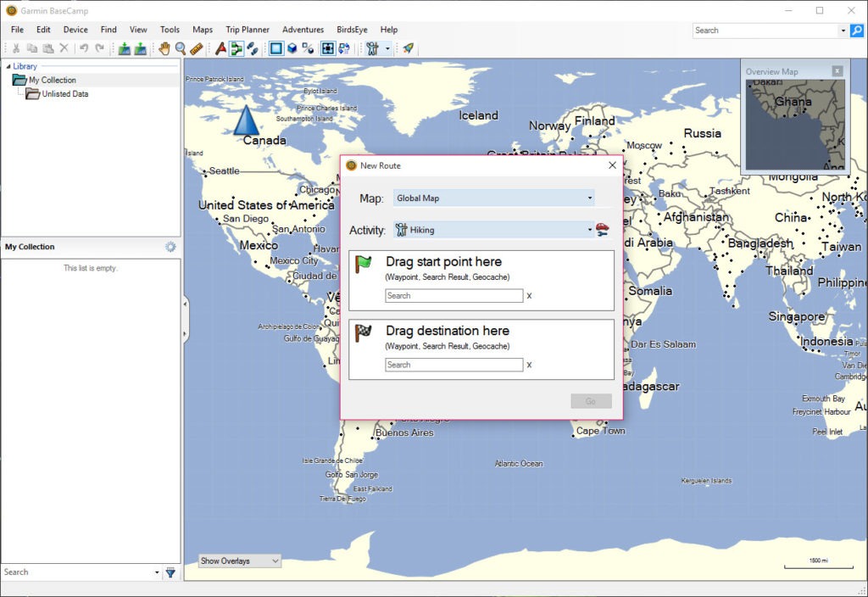Click the Undo arrow icon
Screen dimensions: 868x597
[84, 48]
